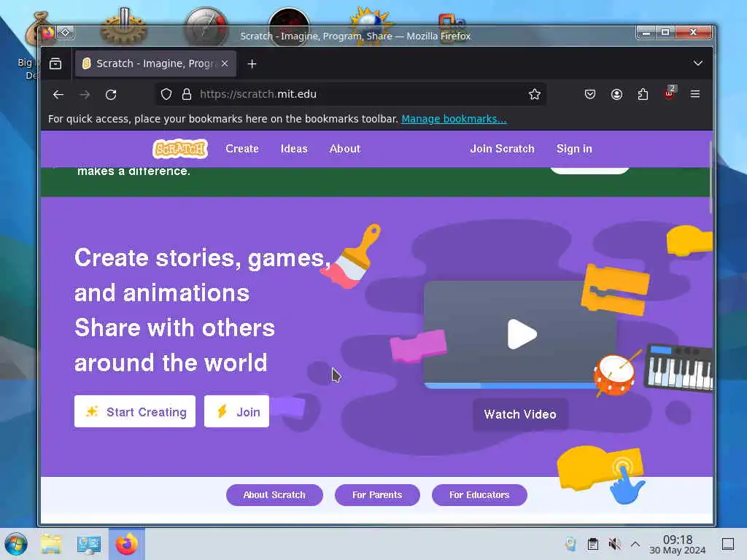Click the paintbrush illustration
Screen dimensions: 747x560
pos(352,256)
